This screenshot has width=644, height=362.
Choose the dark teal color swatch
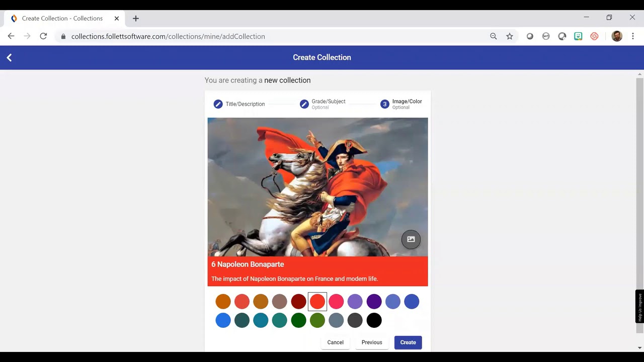(x=242, y=320)
